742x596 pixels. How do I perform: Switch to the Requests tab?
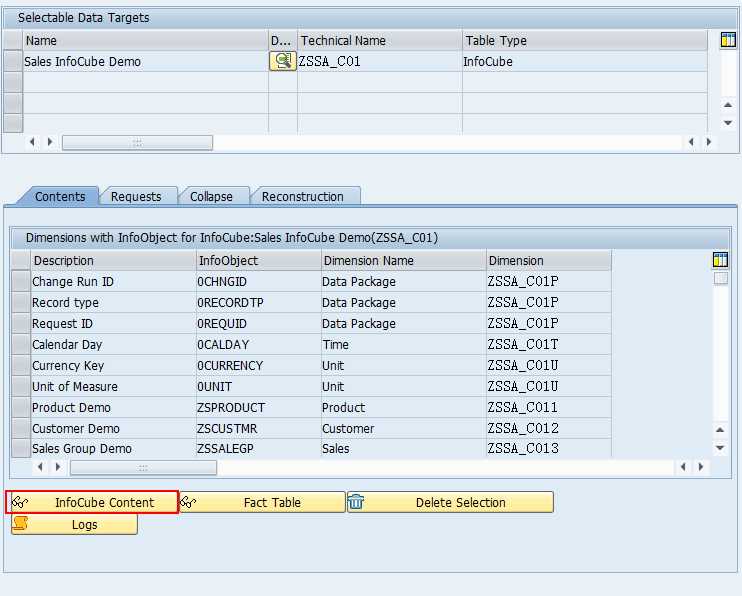[x=136, y=196]
